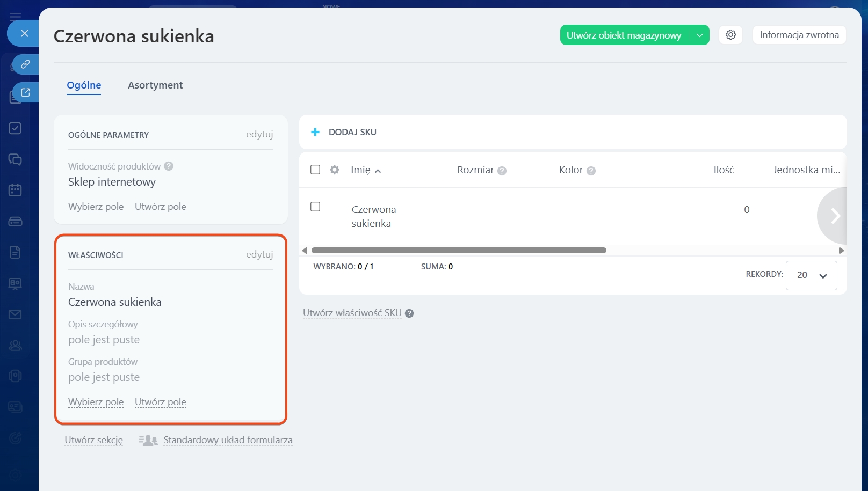Open grid settings gear next to Imię
868x491 pixels.
tap(335, 170)
